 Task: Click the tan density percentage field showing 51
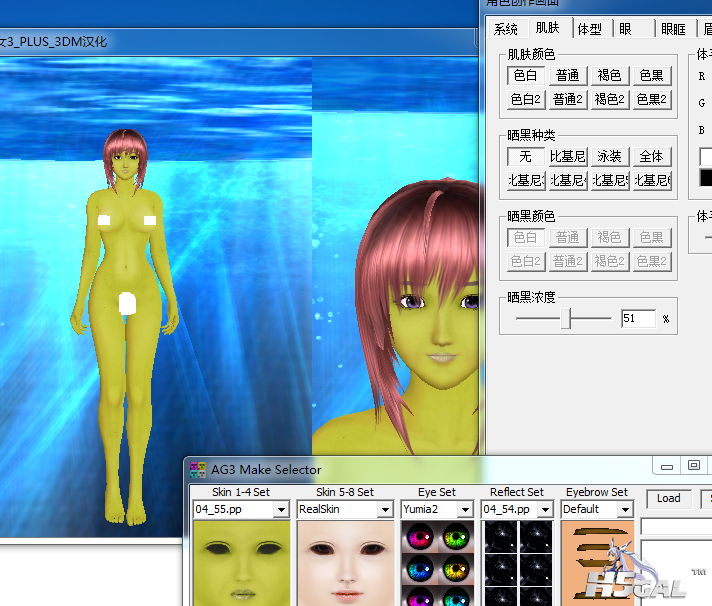click(x=637, y=319)
